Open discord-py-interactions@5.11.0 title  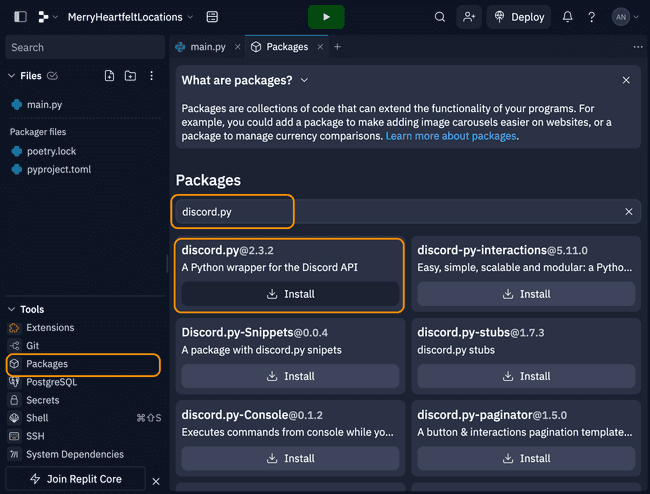tap(502, 250)
